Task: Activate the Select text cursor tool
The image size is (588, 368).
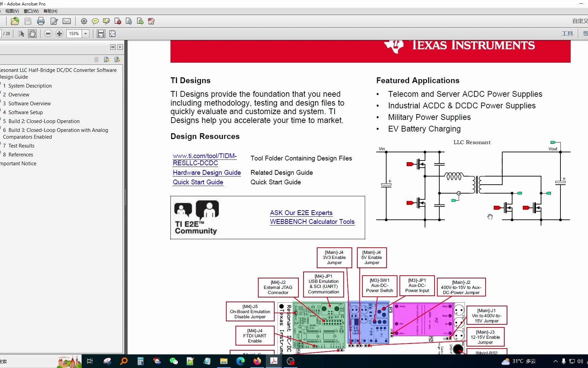Action: click(x=21, y=33)
